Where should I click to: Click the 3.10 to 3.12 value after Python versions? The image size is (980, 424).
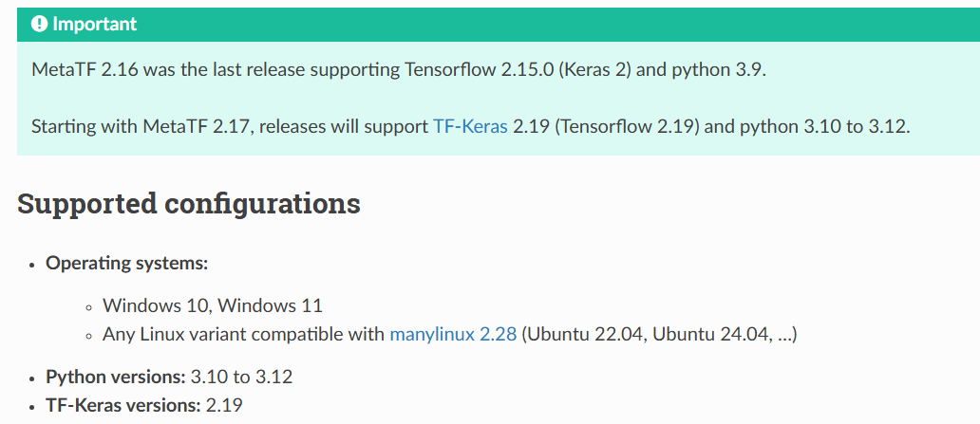click(x=241, y=377)
